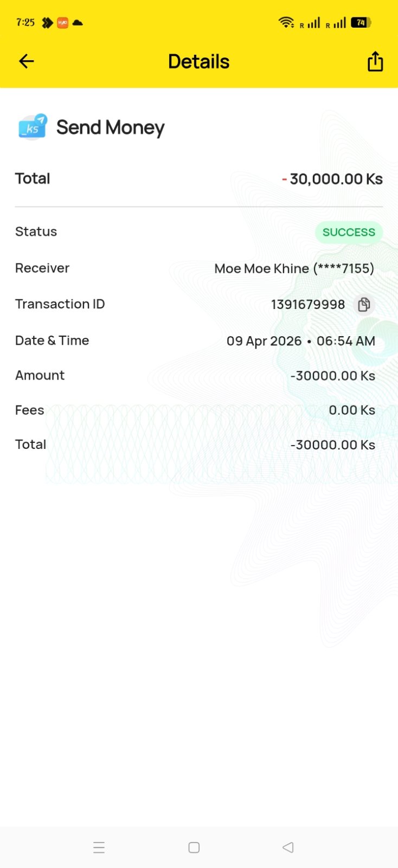Viewport: 398px width, 868px height.
Task: Tap the SUCCESS status badge
Action: pyautogui.click(x=349, y=232)
